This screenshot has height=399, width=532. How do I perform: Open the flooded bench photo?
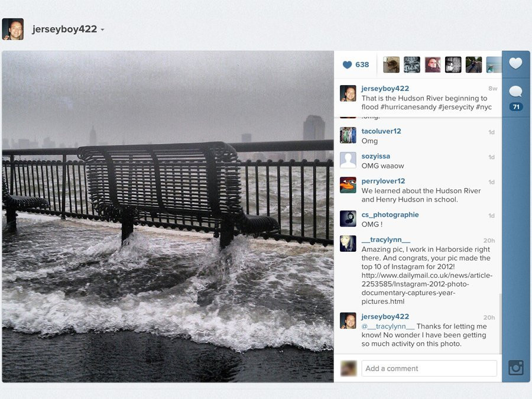click(x=168, y=216)
